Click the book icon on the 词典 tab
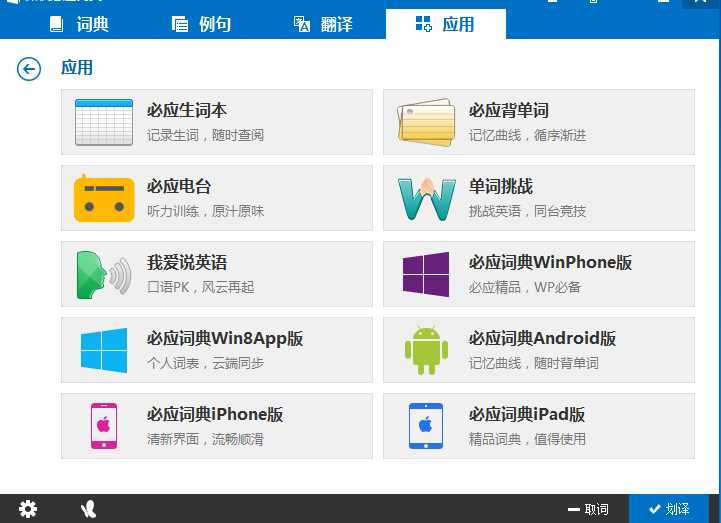 57,24
